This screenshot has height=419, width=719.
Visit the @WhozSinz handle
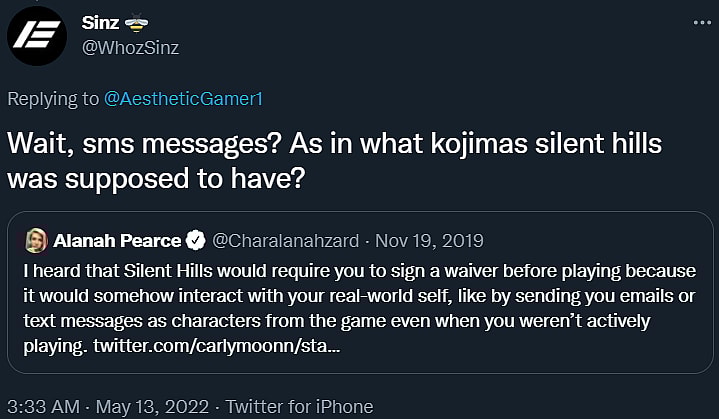[x=130, y=47]
